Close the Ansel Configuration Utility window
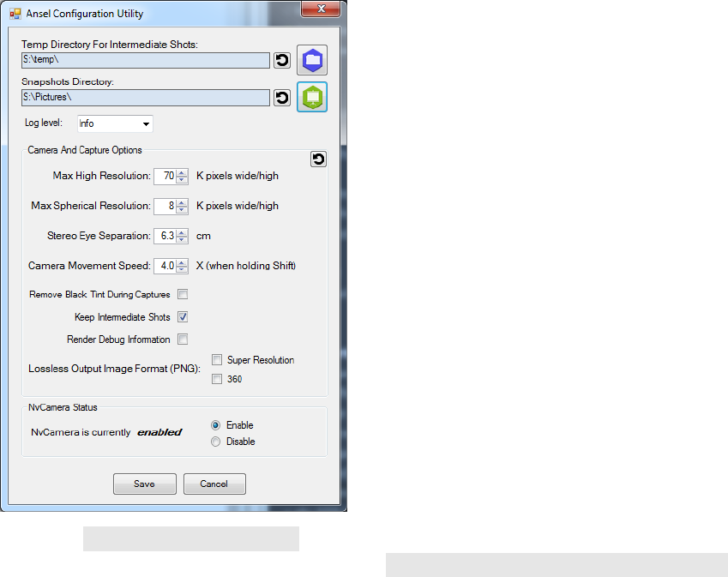The height and width of the screenshot is (577, 728). pos(321,9)
